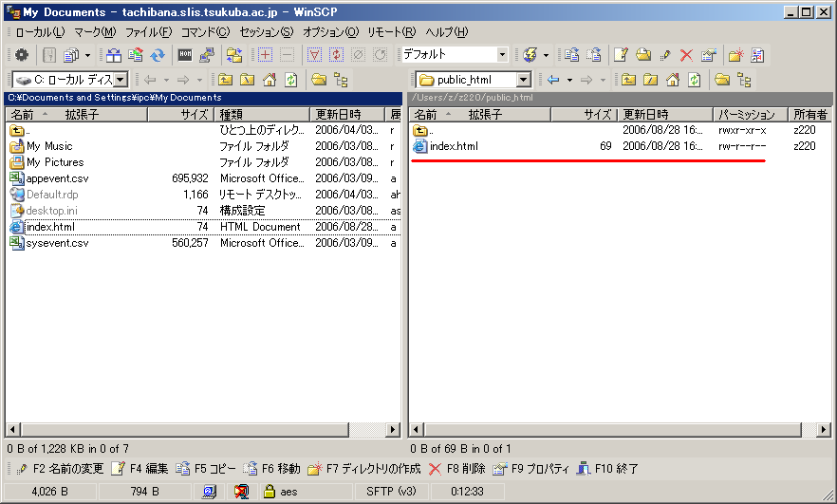Sort remote panel by パーミッション column
Viewport: 837px width, 504px height.
751,114
